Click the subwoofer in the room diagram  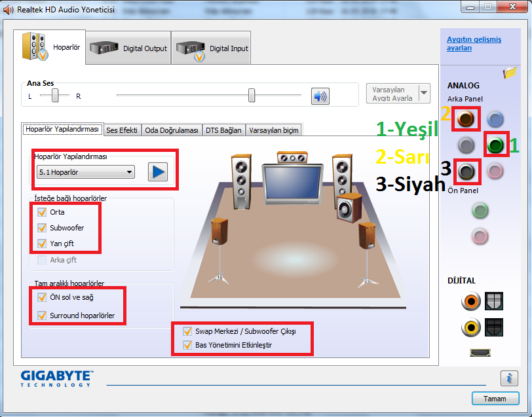pos(349,208)
